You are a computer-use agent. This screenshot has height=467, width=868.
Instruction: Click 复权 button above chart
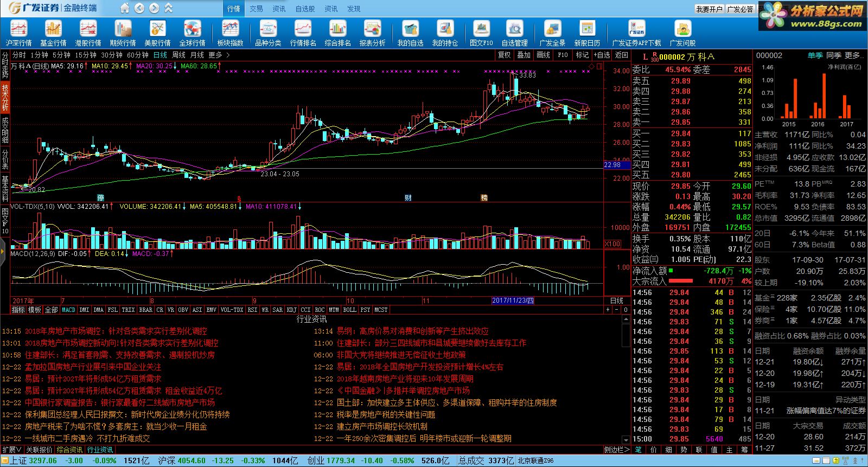click(505, 55)
